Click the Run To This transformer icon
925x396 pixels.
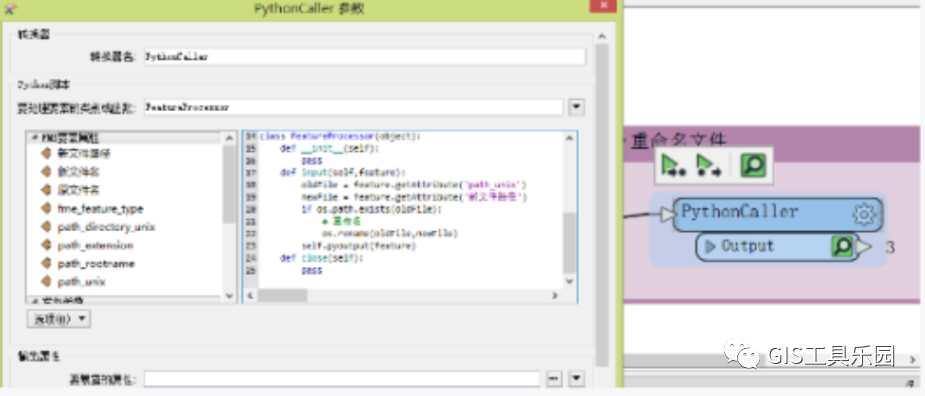coord(673,165)
